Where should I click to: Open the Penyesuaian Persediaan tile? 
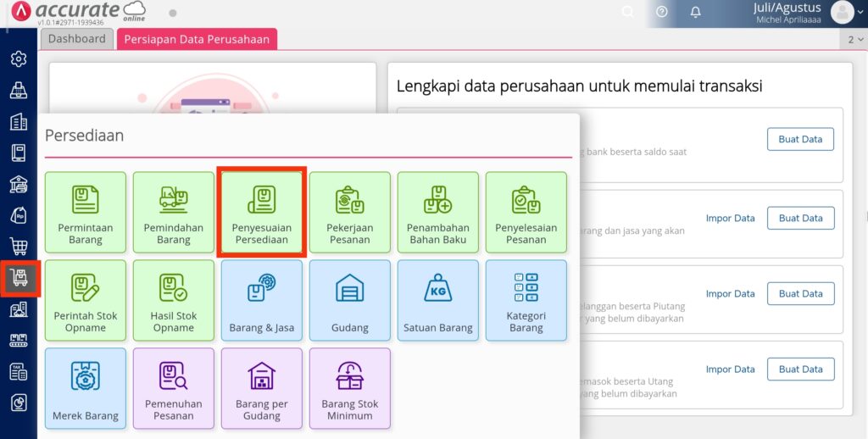click(x=262, y=212)
